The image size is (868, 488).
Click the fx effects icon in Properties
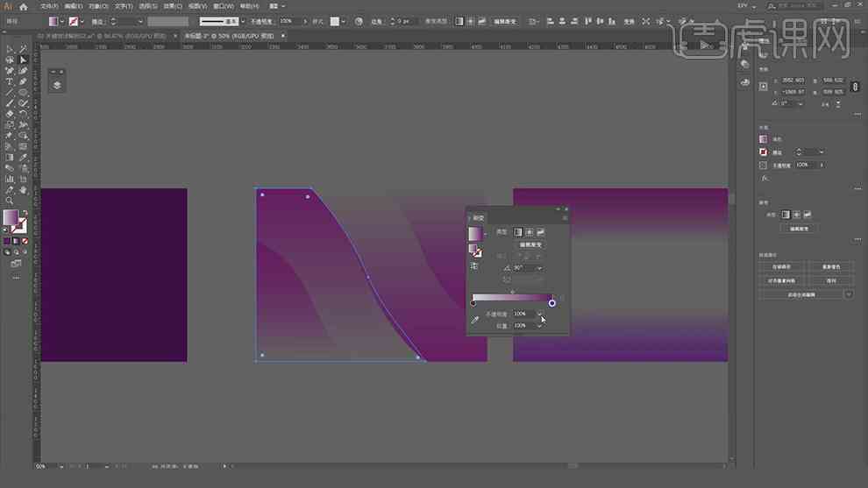point(765,178)
